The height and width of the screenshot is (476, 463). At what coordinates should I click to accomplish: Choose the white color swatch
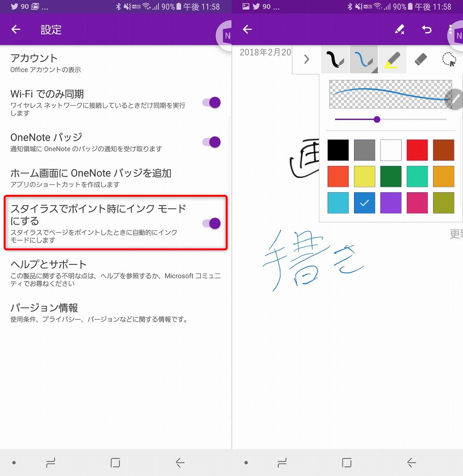391,150
